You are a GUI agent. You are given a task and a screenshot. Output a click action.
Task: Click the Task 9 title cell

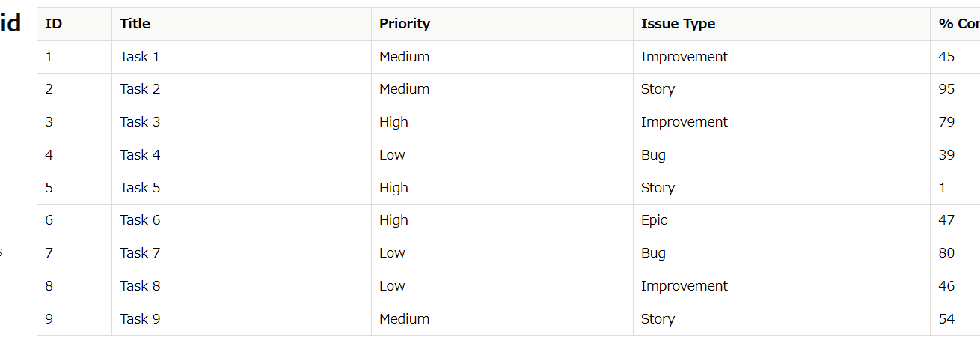pyautogui.click(x=140, y=319)
